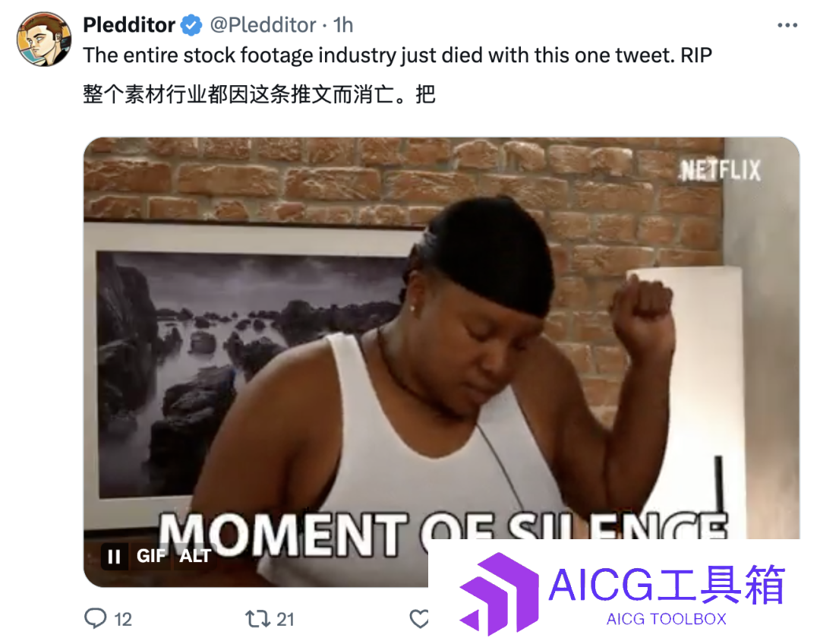
Task: Pause the GIF playback
Action: pyautogui.click(x=114, y=556)
